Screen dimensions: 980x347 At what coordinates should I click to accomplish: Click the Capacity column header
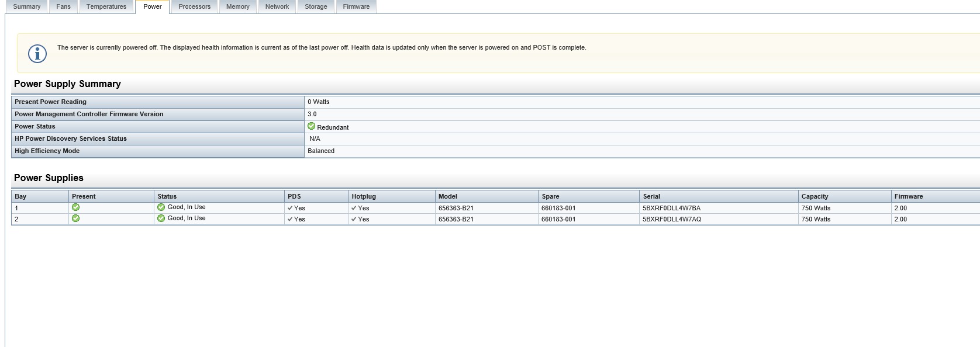coord(815,196)
